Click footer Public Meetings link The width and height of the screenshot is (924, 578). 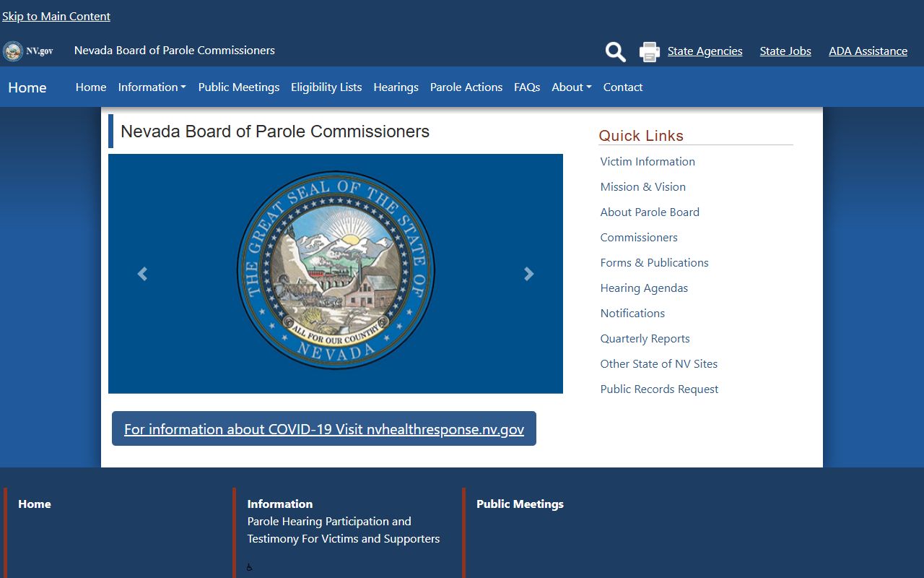tap(520, 504)
